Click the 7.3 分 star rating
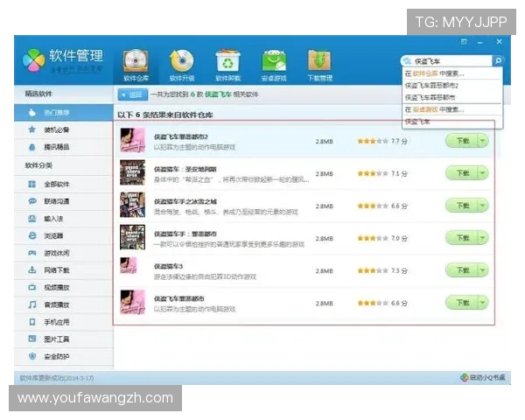The width and height of the screenshot is (525, 420). click(x=382, y=270)
